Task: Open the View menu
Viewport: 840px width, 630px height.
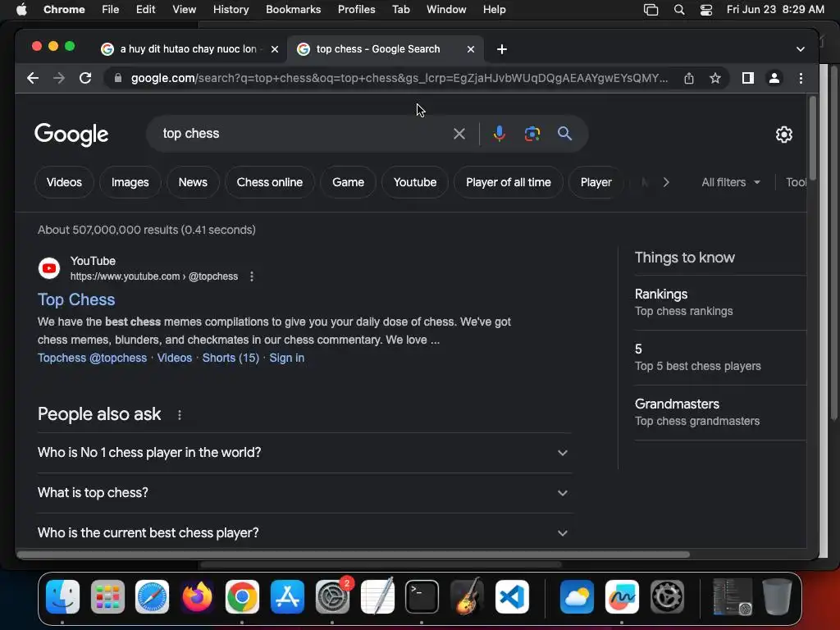Action: 184,10
